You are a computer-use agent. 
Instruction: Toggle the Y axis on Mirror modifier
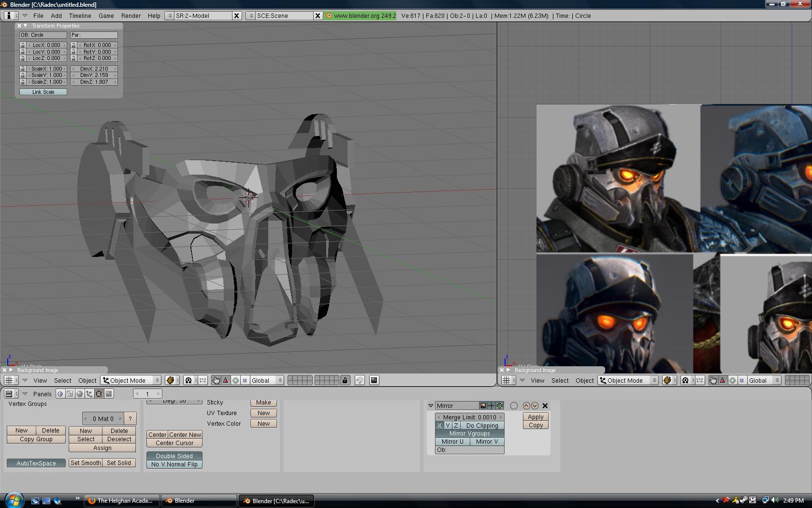coord(448,426)
